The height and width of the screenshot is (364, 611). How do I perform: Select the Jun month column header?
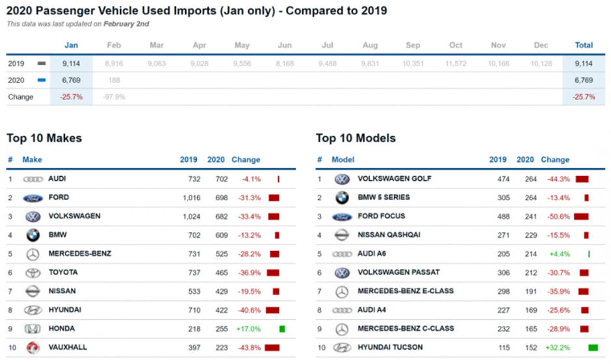[285, 45]
